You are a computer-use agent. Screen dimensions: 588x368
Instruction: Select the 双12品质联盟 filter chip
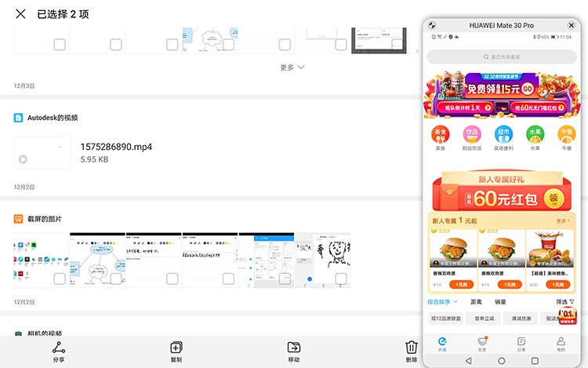(446, 319)
